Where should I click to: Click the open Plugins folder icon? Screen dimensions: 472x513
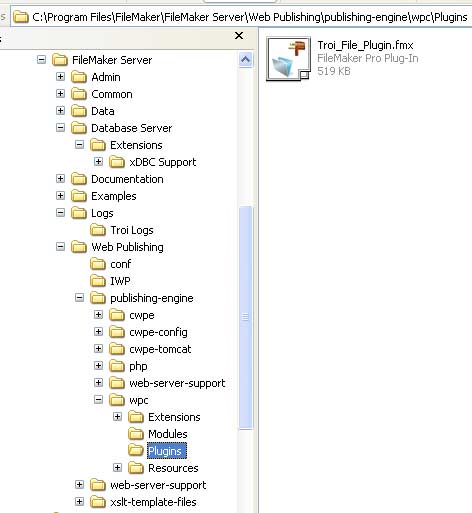[x=136, y=451]
